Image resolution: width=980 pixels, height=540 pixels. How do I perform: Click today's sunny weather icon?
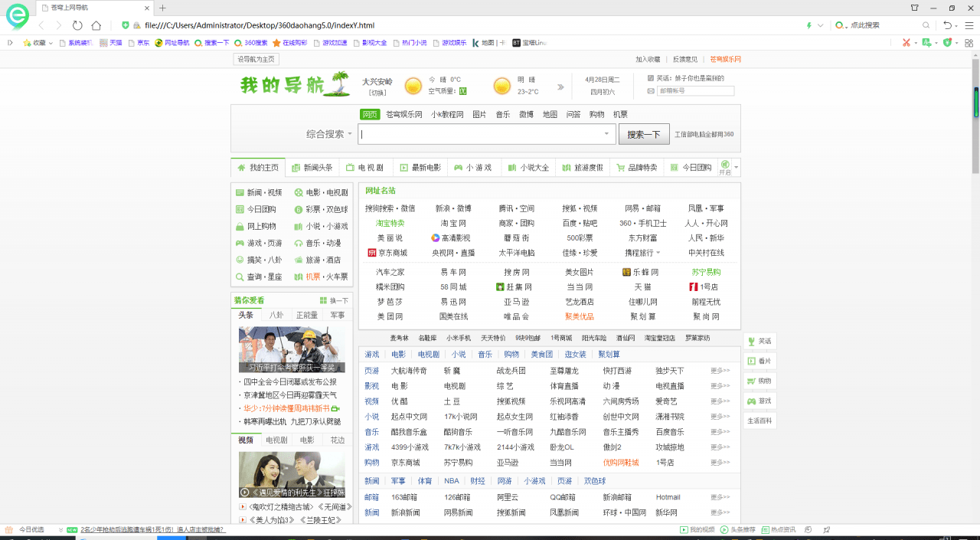pos(413,86)
